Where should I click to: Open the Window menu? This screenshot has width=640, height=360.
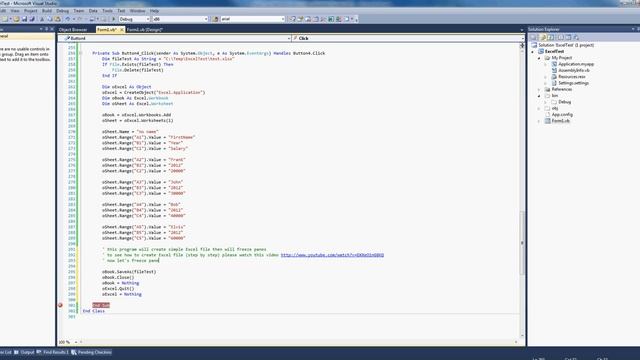coord(138,11)
